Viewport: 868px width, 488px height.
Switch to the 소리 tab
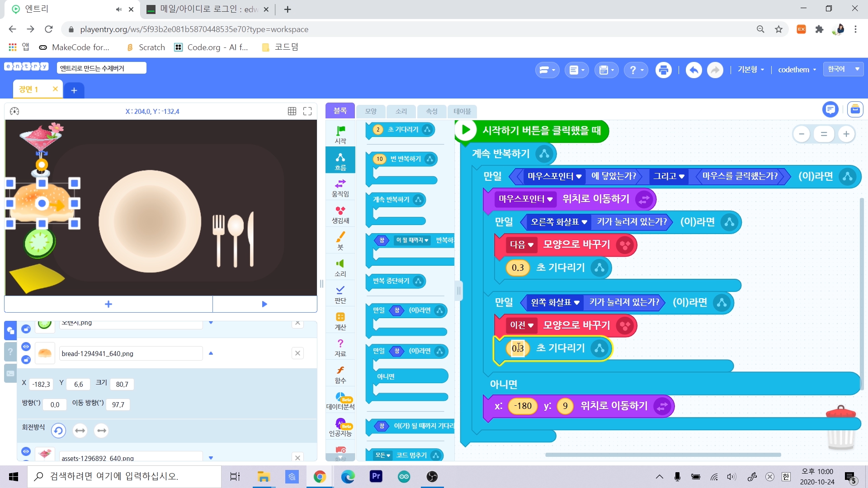[401, 111]
